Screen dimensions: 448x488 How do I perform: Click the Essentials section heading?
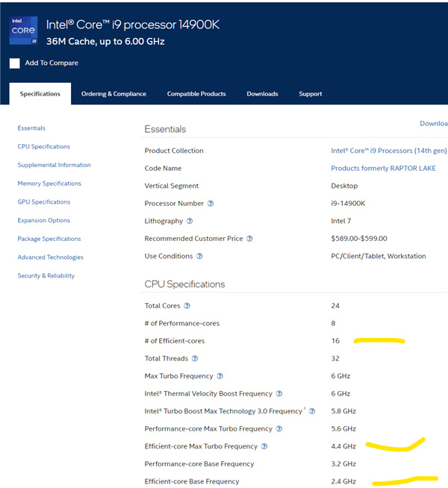tap(165, 129)
